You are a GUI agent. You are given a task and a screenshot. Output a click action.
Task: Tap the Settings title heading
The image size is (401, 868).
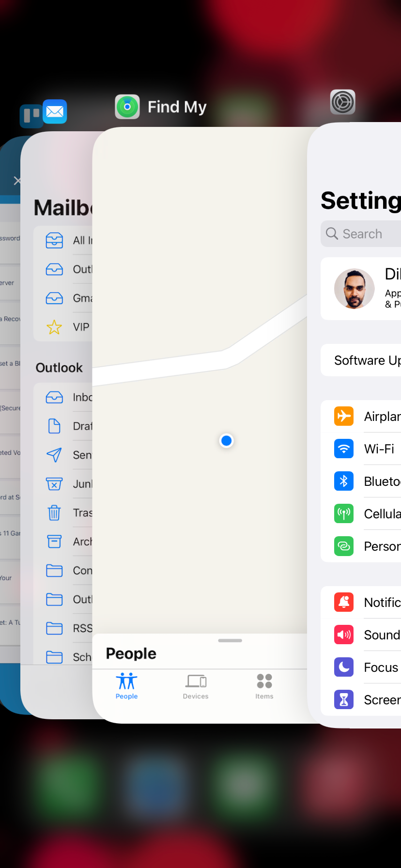click(361, 201)
